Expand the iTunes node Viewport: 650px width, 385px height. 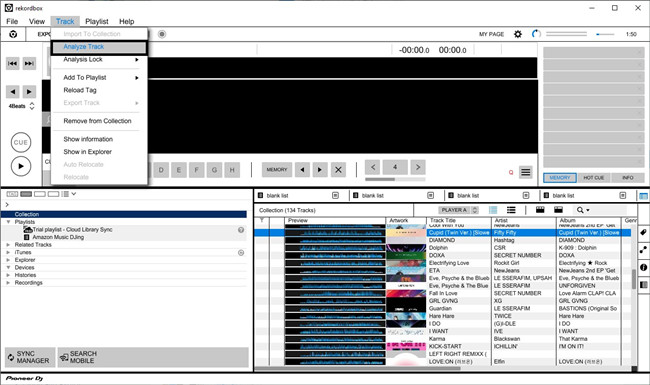(8, 252)
